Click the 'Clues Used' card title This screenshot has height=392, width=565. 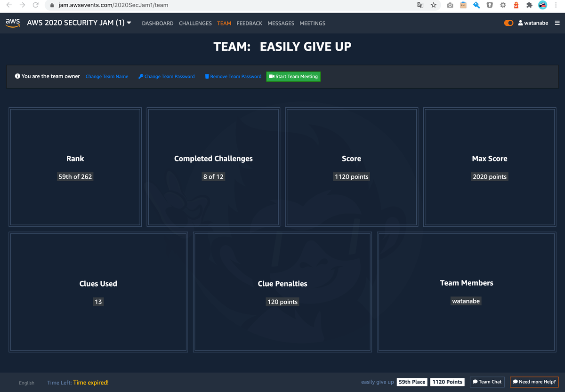click(98, 284)
